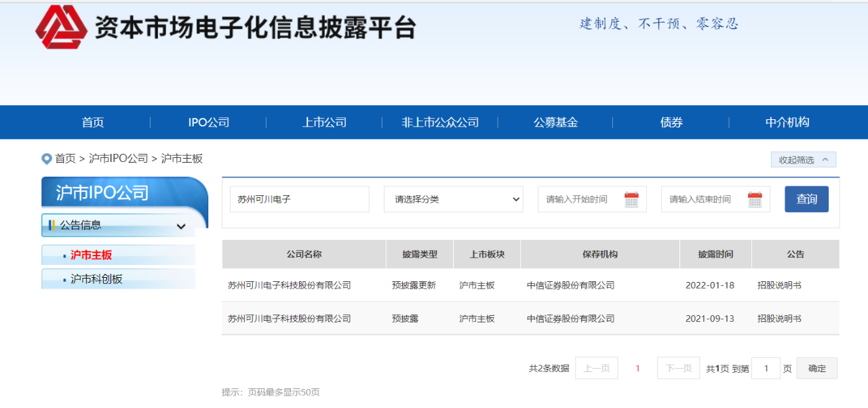Click the 2021-09-13 disclosure date cell
The width and height of the screenshot is (868, 408).
click(x=710, y=319)
